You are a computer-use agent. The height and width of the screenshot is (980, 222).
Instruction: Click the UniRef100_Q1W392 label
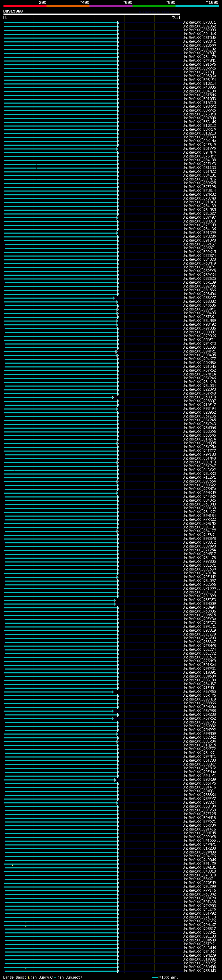(x=199, y=959)
